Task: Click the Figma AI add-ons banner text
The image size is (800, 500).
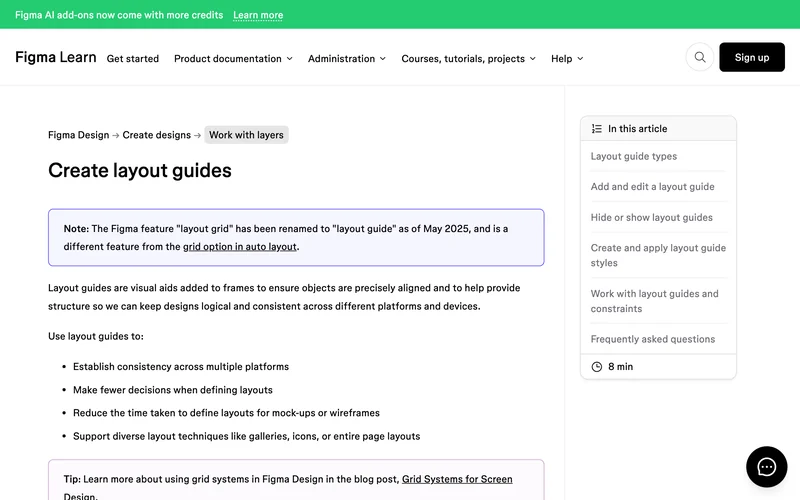Action: tap(119, 15)
